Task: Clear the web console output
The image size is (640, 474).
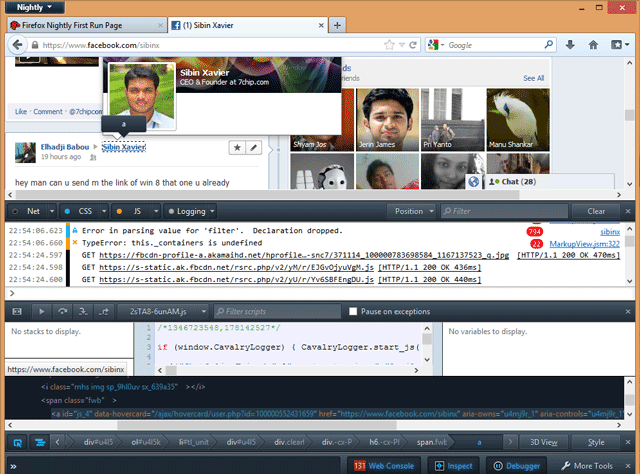Action: point(596,211)
